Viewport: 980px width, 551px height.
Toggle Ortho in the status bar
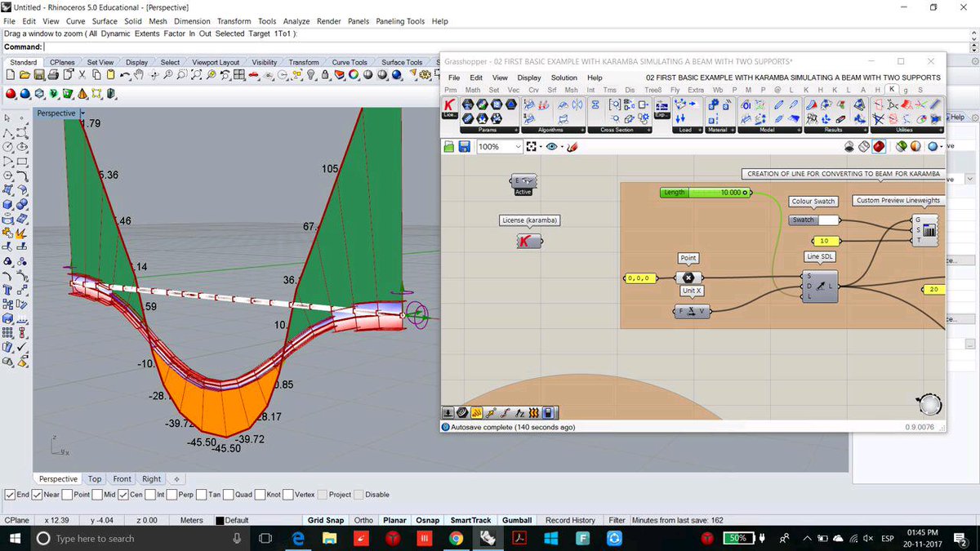(x=363, y=520)
